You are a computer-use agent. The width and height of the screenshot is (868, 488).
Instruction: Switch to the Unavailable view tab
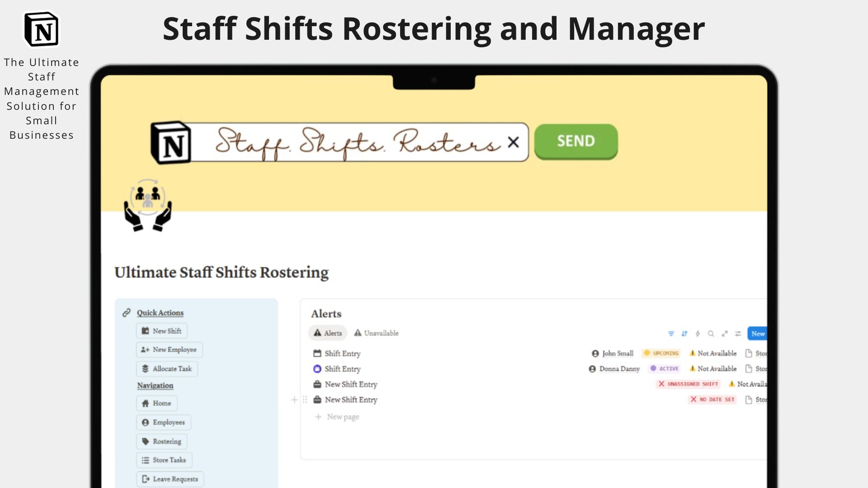coord(376,333)
